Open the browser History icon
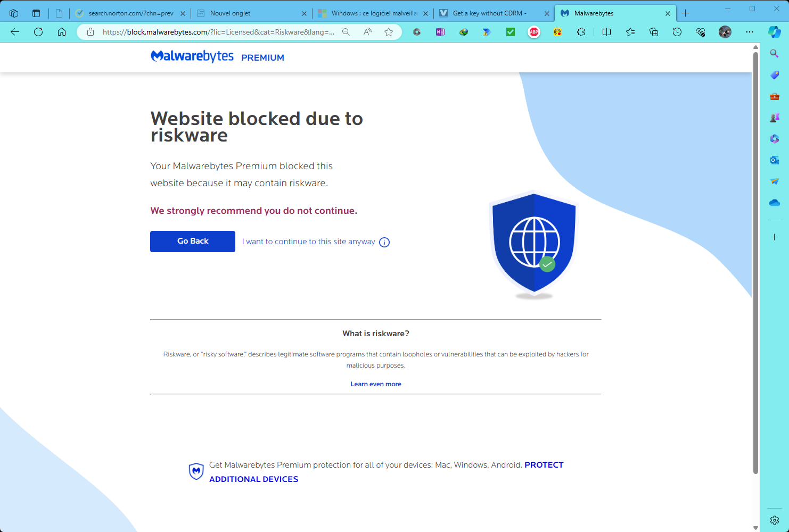The width and height of the screenshot is (789, 532). click(x=677, y=32)
